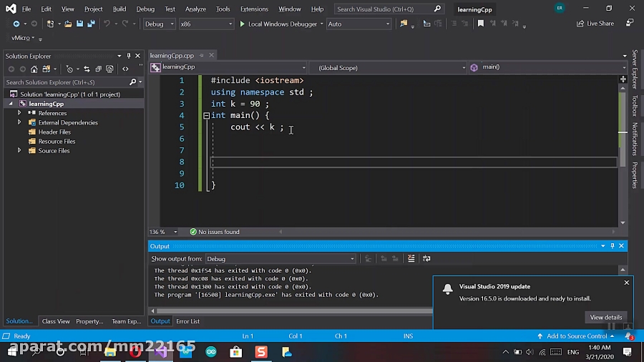The image size is (644, 362).
Task: Open the Debug configuration dropdown
Action: coord(160,24)
